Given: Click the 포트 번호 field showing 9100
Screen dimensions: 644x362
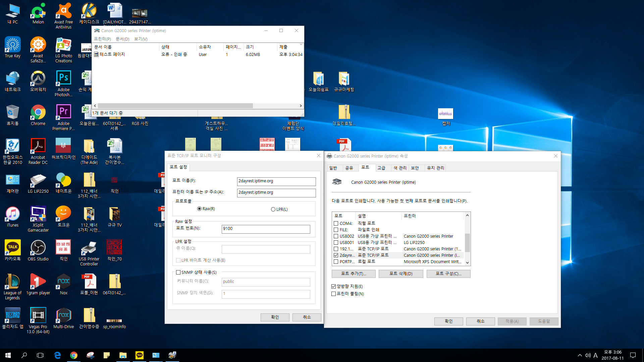Looking at the screenshot, I should [266, 229].
